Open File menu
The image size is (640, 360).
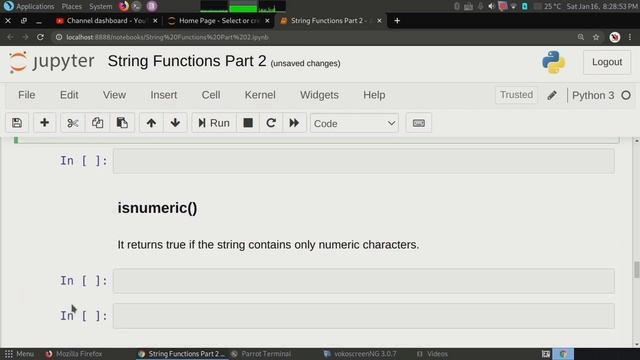point(27,95)
